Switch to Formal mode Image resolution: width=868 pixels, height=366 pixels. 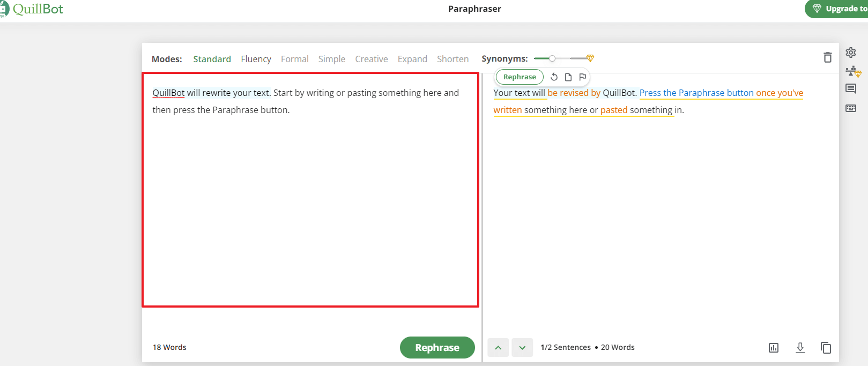[x=295, y=59]
